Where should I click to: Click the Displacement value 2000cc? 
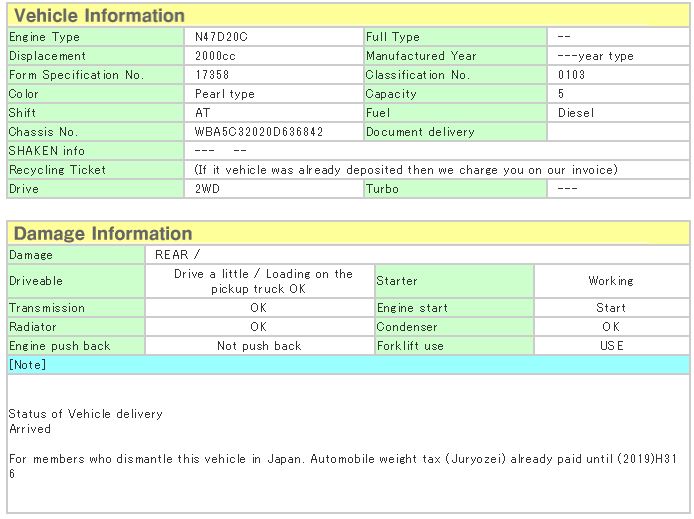pyautogui.click(x=216, y=56)
